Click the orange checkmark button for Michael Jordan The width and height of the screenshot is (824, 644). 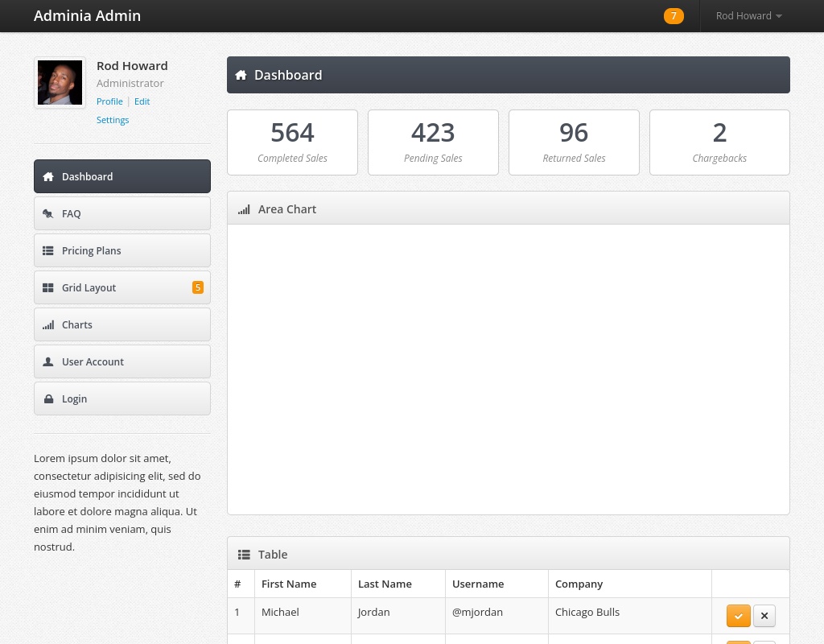pos(738,616)
